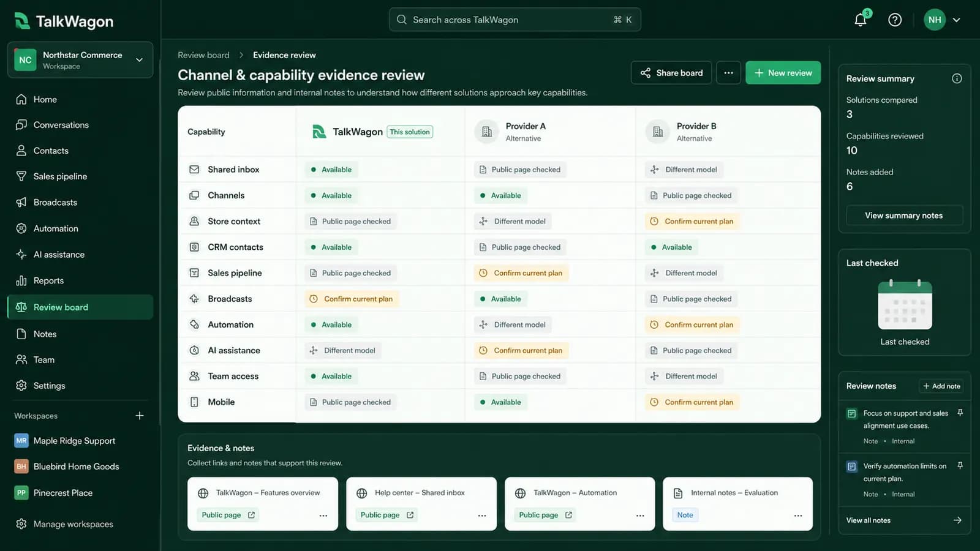980x551 pixels.
Task: Pin the 'Focus on support and sales' note
Action: pos(960,413)
